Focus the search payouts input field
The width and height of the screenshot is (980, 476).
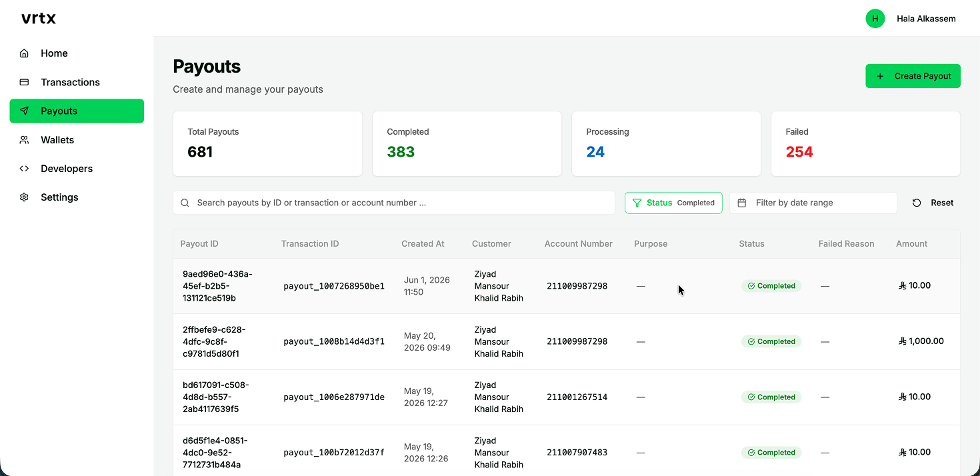click(393, 203)
